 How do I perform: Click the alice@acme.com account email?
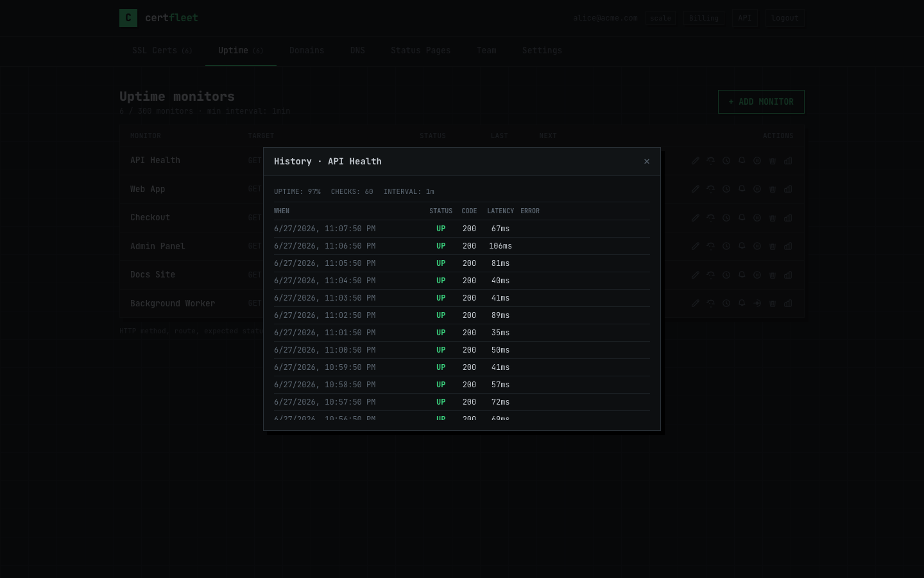coord(605,18)
